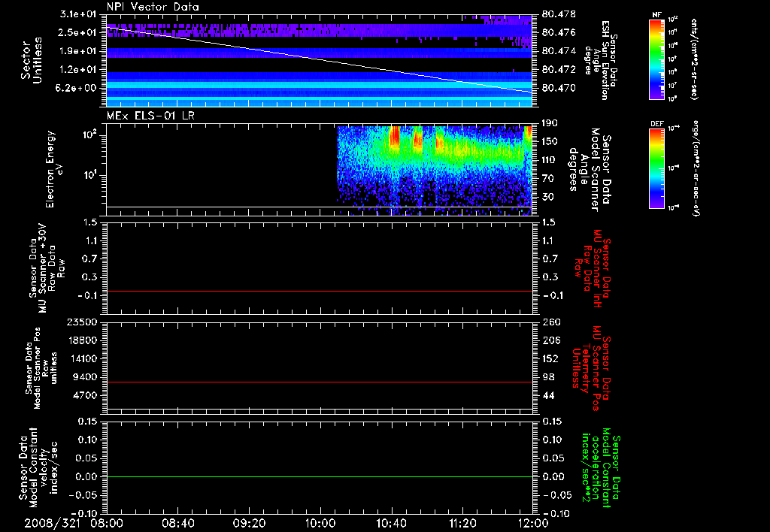The width and height of the screenshot is (770, 532).
Task: Click the 70 scanner angle tick label
Action: tap(548, 179)
